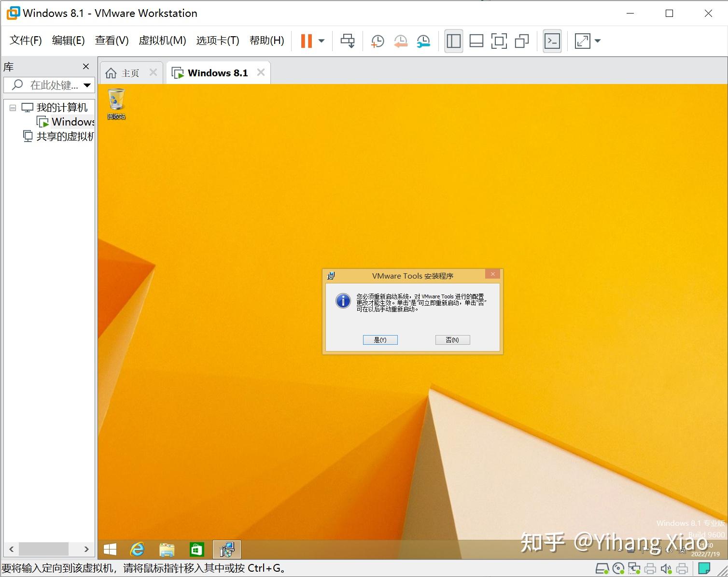Open the 虚拟机(M) menu
This screenshot has height=577, width=728.
[162, 41]
